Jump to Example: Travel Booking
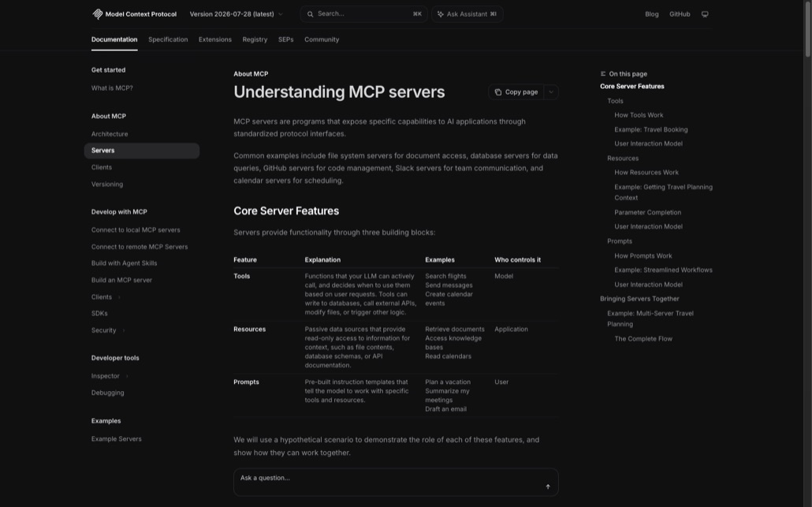 point(651,129)
